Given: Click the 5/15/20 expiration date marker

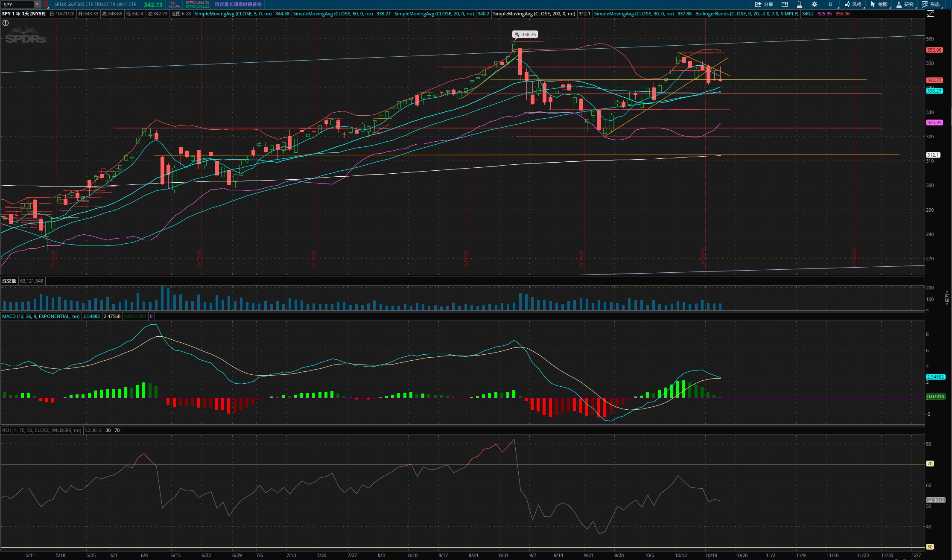Looking at the screenshot, I should [53, 259].
